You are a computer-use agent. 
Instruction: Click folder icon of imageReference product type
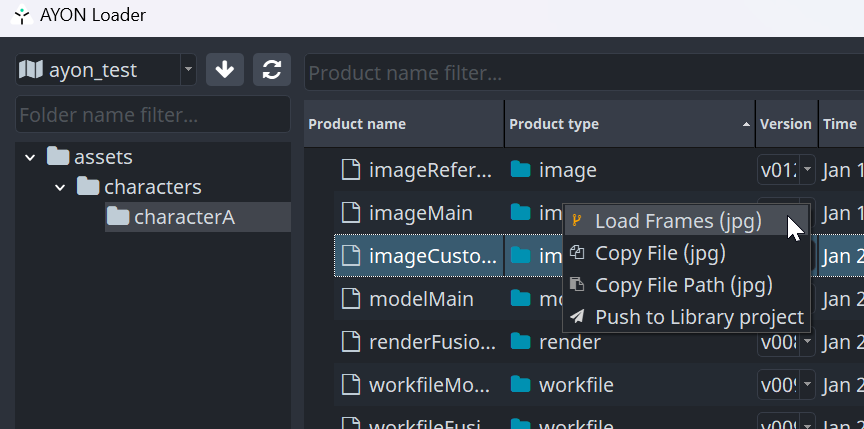click(520, 170)
